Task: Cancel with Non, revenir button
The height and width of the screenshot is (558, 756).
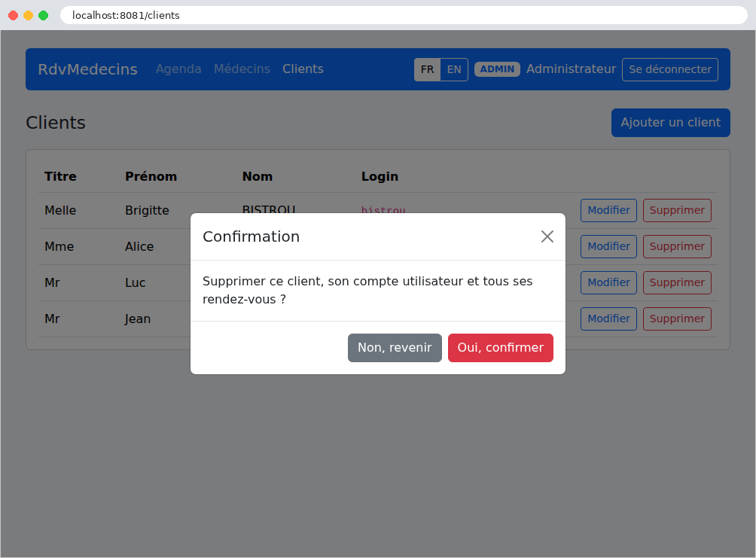Action: click(x=395, y=348)
